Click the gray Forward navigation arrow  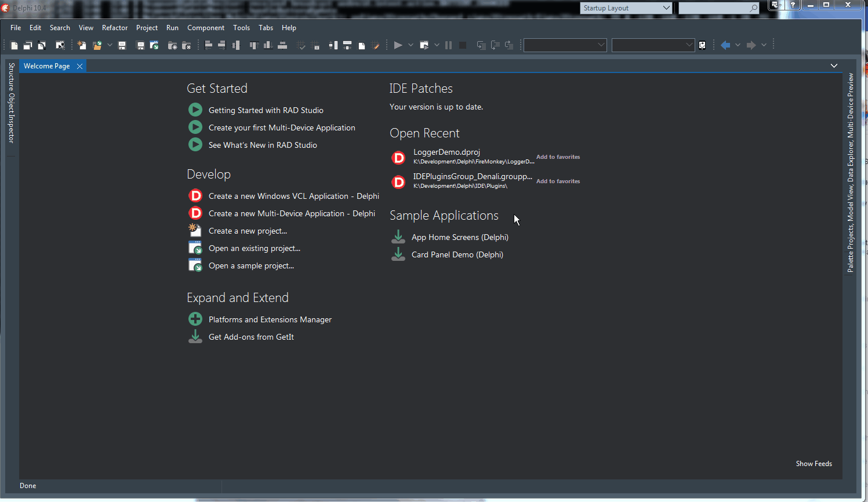tap(751, 45)
